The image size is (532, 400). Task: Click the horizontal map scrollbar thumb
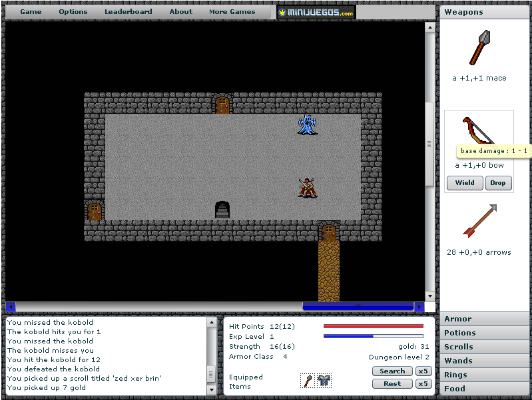coord(358,306)
